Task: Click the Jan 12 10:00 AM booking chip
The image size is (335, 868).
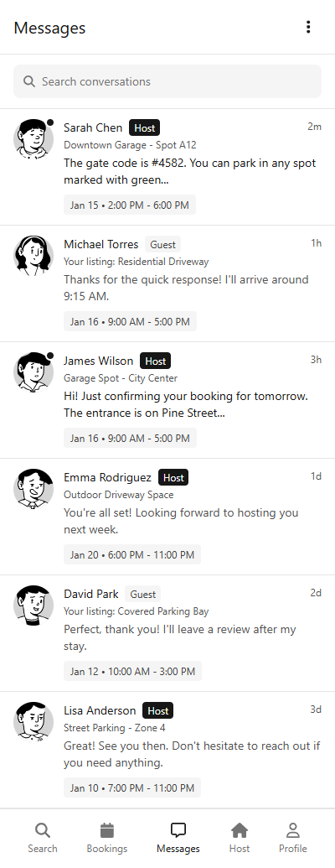Action: tap(132, 672)
